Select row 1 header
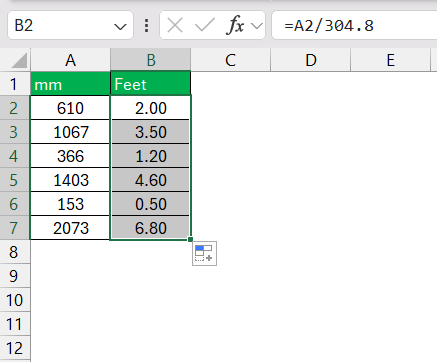 point(15,84)
